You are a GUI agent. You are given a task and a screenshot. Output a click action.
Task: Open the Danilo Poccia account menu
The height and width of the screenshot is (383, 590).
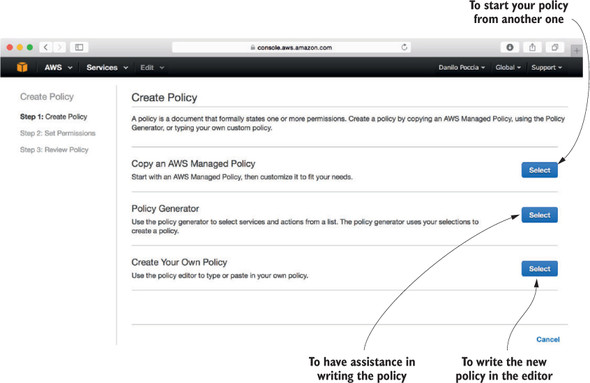[x=461, y=67]
